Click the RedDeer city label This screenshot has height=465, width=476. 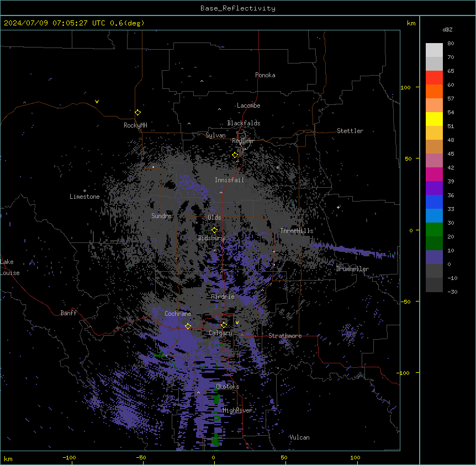pyautogui.click(x=243, y=141)
